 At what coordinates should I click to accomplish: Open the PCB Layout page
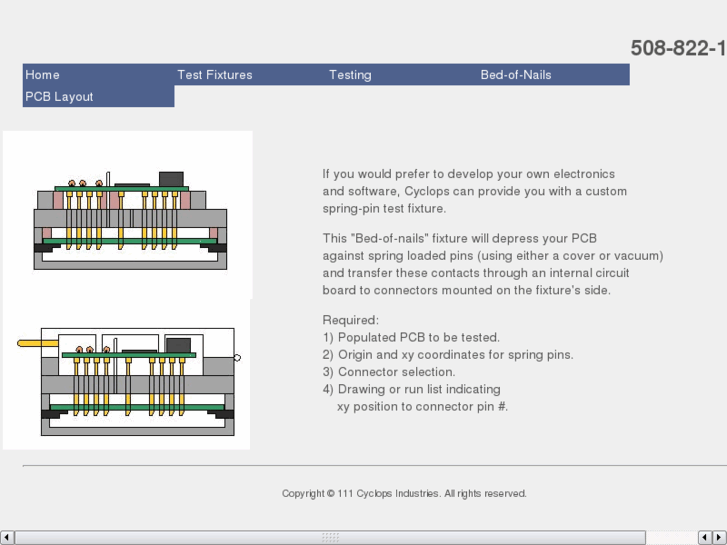98,96
